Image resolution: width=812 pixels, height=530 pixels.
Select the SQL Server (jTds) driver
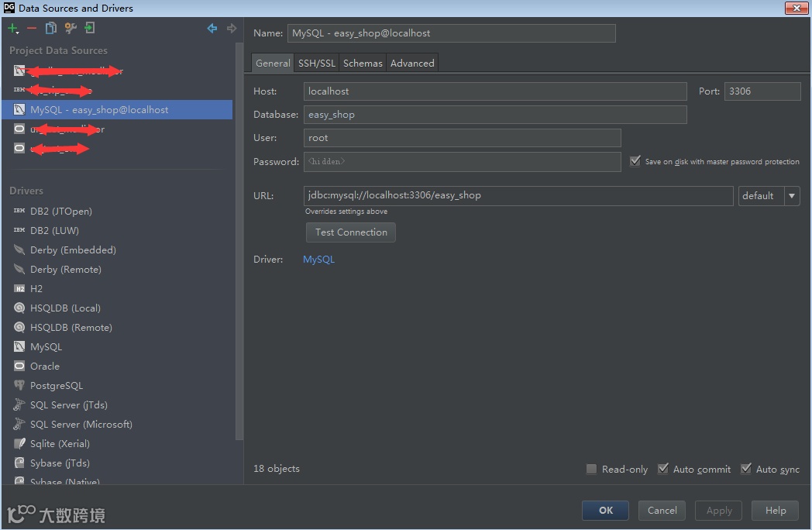tap(68, 405)
